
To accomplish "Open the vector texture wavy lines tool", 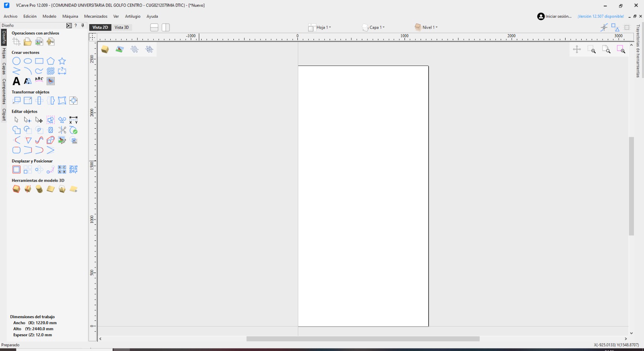I will [x=50, y=71].
